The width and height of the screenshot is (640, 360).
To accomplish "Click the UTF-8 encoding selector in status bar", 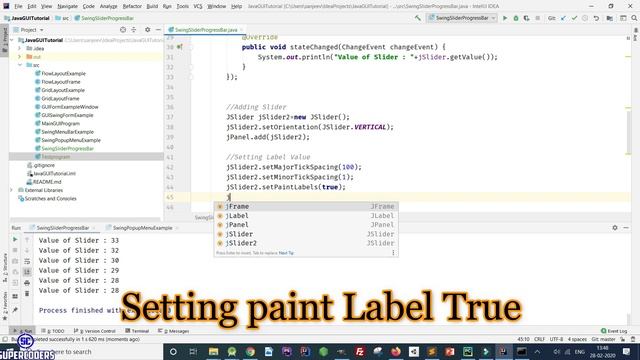I will click(x=556, y=339).
